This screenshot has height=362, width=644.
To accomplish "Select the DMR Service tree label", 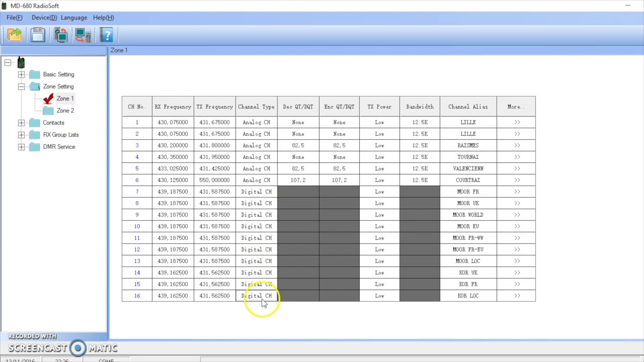I will tap(59, 147).
